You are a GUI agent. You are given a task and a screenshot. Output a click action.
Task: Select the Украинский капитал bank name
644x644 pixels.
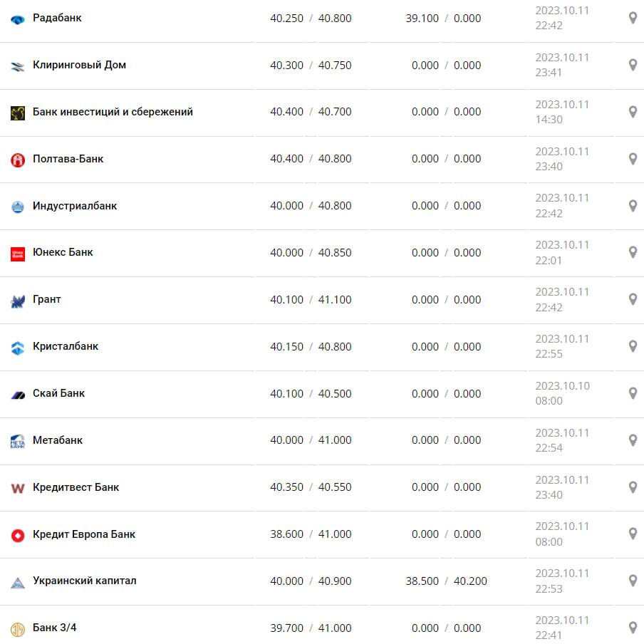pyautogui.click(x=84, y=581)
